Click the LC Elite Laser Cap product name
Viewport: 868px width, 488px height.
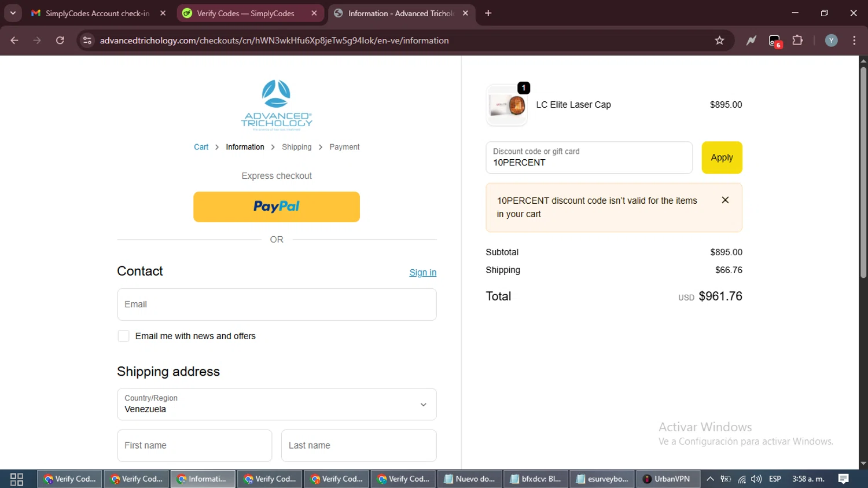[x=573, y=105]
